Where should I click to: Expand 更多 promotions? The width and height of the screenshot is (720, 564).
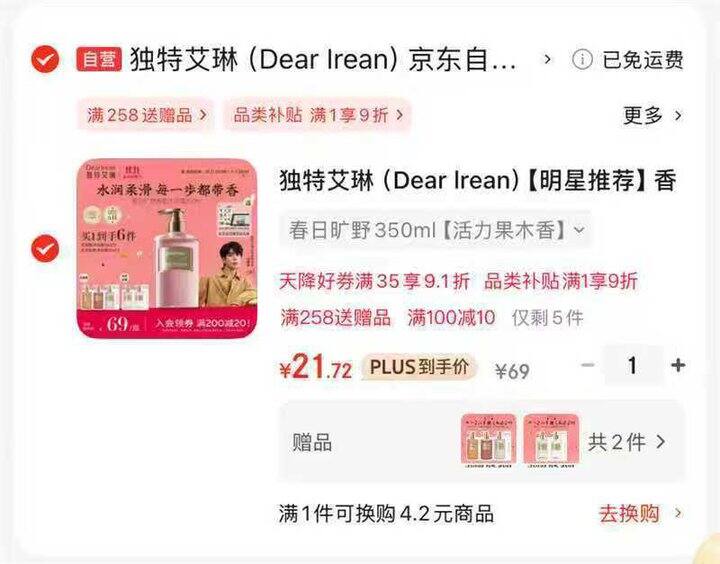click(652, 115)
